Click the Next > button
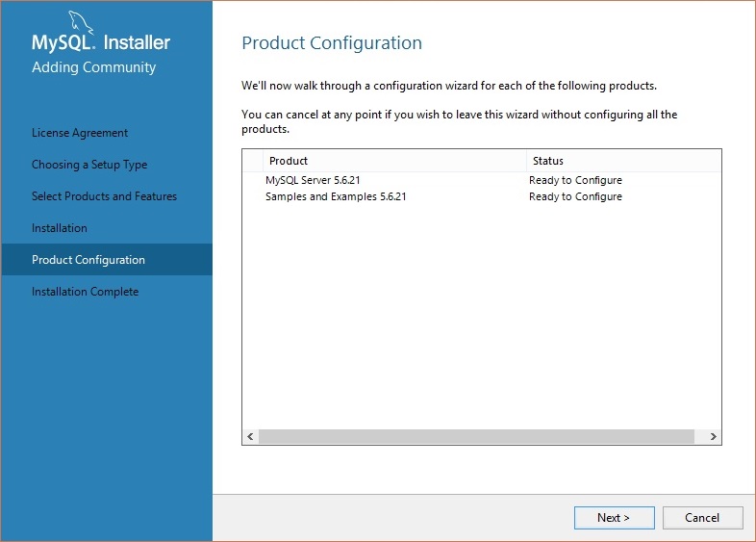Viewport: 756px width, 542px height. click(615, 518)
